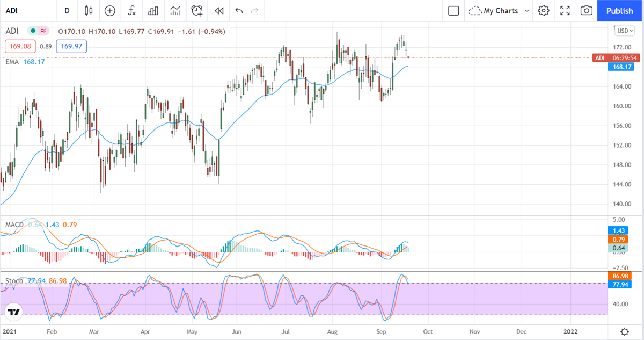This screenshot has height=340, width=644.
Task: Open the USD currency dropdown
Action: [x=625, y=31]
